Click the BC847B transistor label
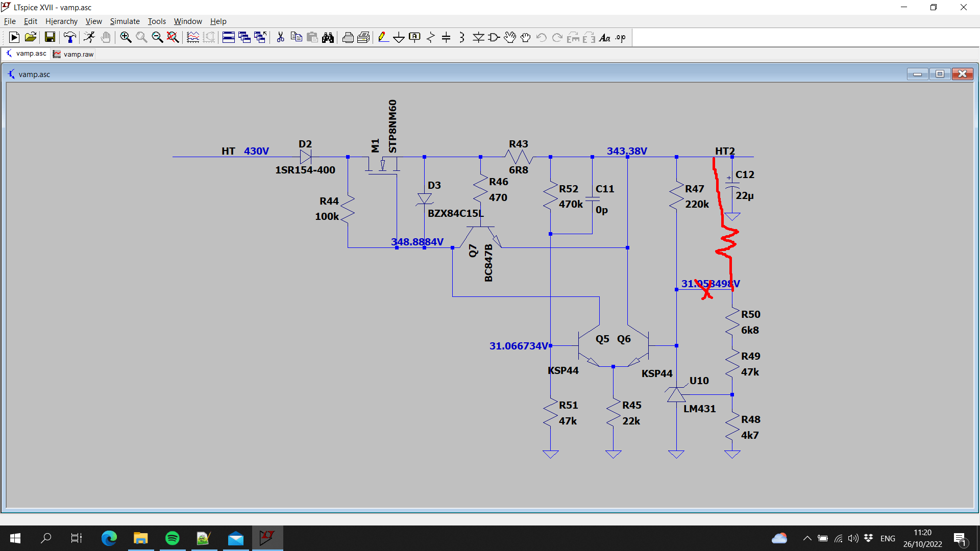 point(488,263)
